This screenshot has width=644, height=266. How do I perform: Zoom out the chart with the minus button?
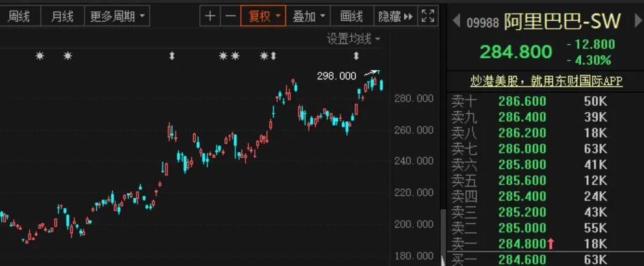click(x=231, y=16)
